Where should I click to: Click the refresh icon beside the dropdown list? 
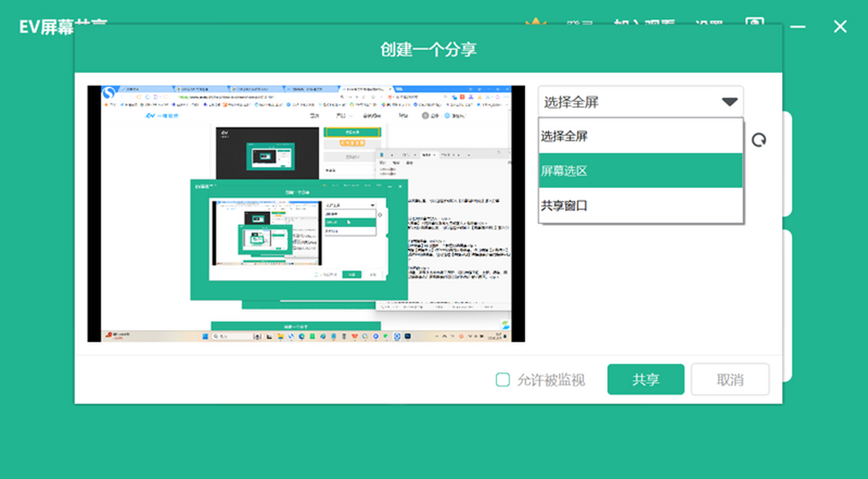click(x=759, y=140)
